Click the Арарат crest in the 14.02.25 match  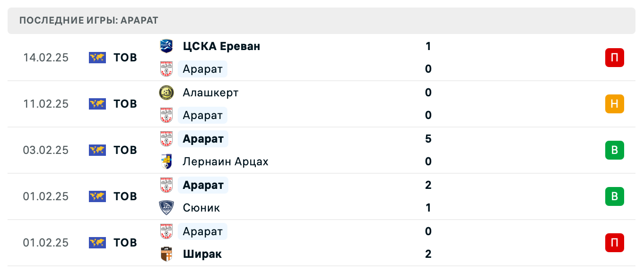click(x=166, y=68)
